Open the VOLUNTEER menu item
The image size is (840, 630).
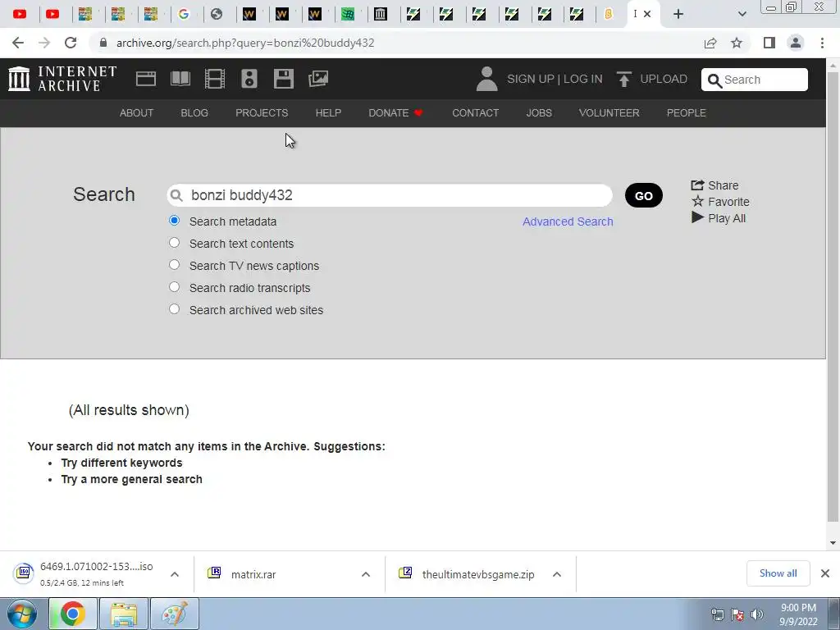609,113
